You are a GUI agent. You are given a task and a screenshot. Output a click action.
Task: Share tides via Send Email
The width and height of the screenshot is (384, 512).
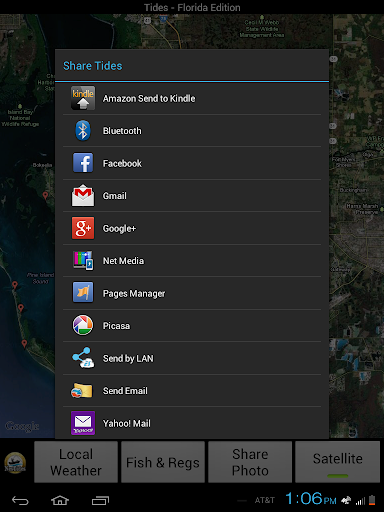tap(192, 391)
